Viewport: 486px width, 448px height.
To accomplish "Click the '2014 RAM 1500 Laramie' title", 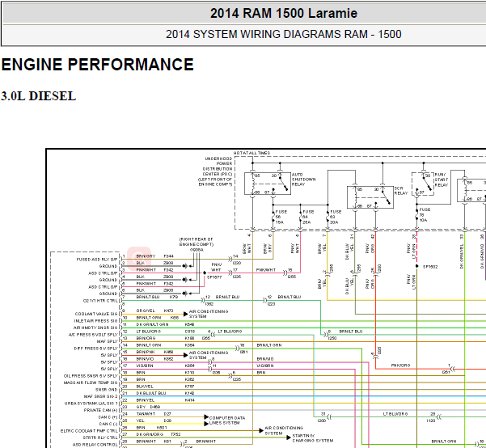I will coord(284,13).
